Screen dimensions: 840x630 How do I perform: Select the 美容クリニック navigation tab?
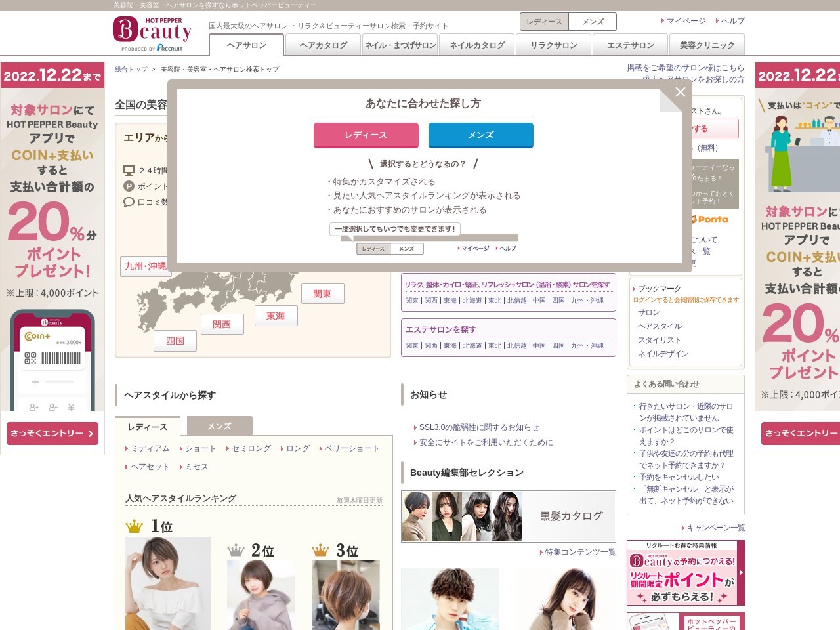click(707, 45)
